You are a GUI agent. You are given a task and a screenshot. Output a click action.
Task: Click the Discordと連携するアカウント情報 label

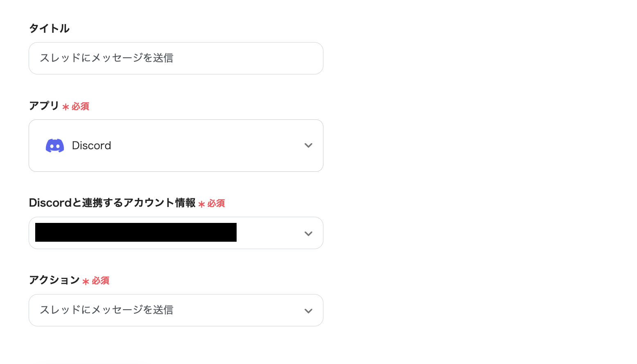(112, 203)
